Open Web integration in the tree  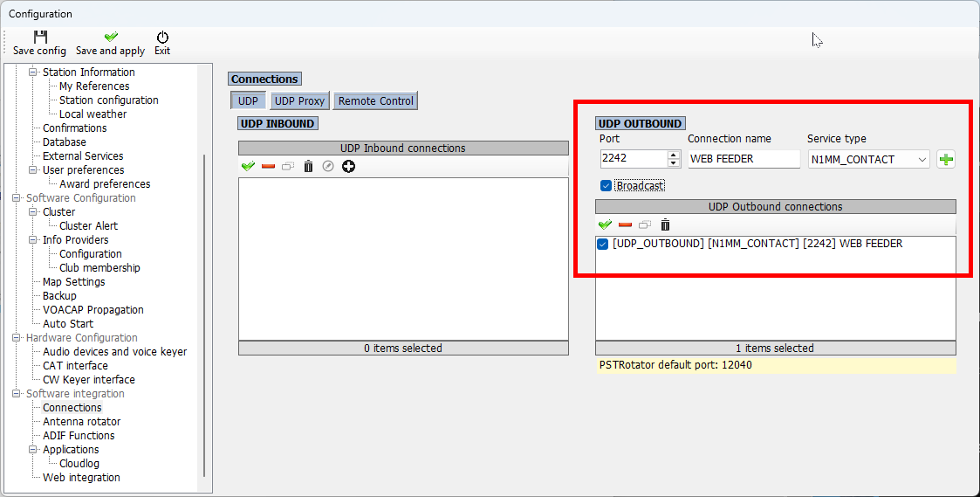pos(81,478)
